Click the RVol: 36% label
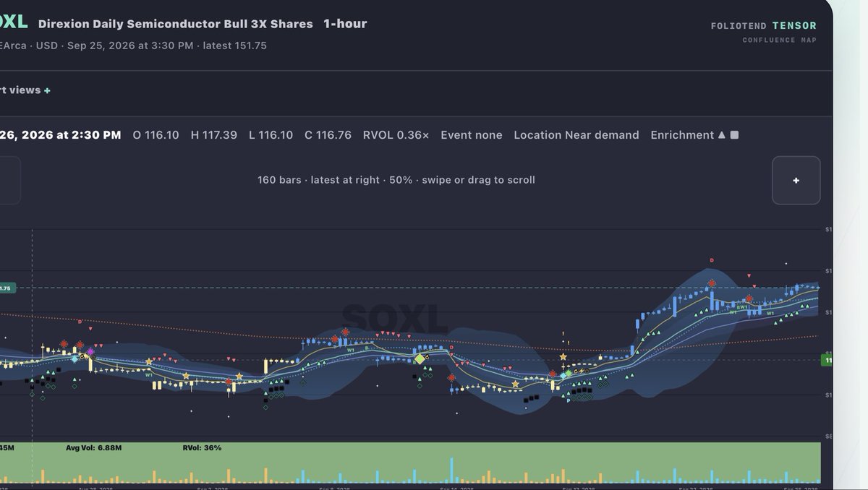 [203, 448]
